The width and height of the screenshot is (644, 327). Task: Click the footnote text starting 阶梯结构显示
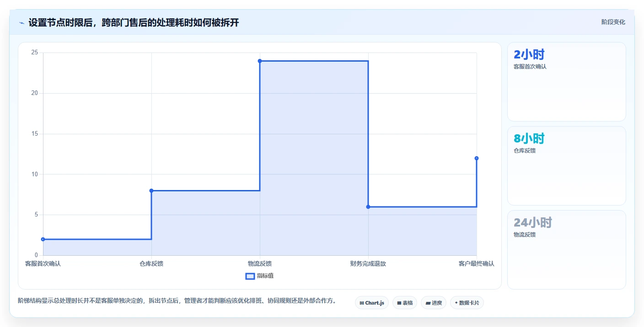(x=177, y=301)
